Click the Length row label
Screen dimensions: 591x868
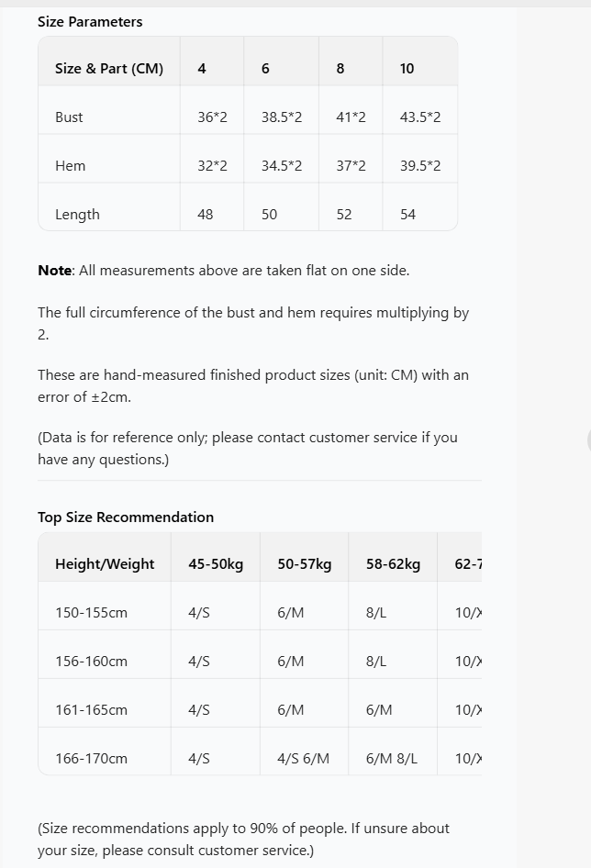(77, 214)
